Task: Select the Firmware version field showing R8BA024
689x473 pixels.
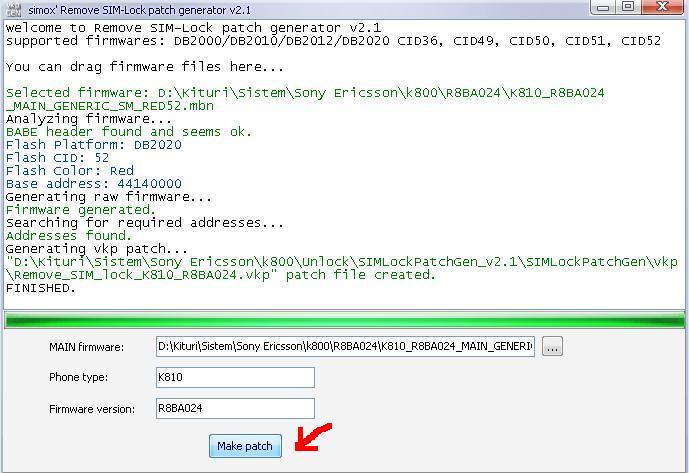Action: pos(235,408)
